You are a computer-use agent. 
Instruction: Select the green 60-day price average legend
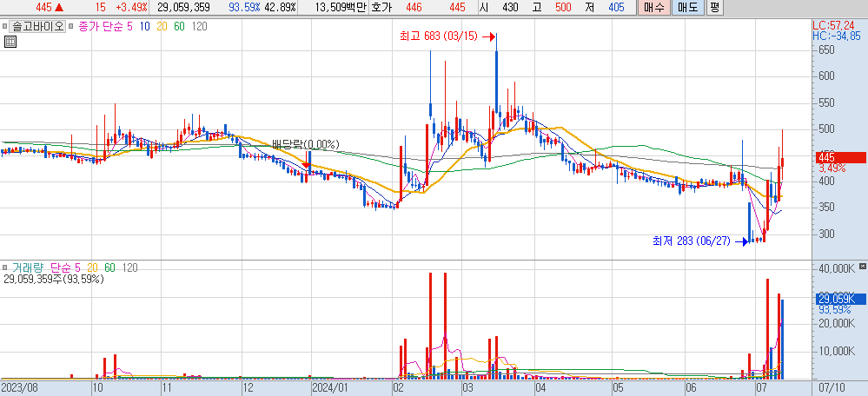[180, 26]
